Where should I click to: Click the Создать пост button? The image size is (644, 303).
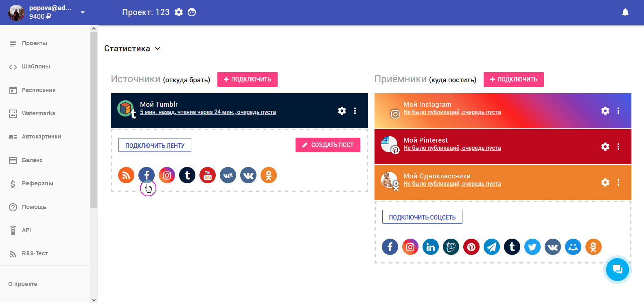point(328,145)
